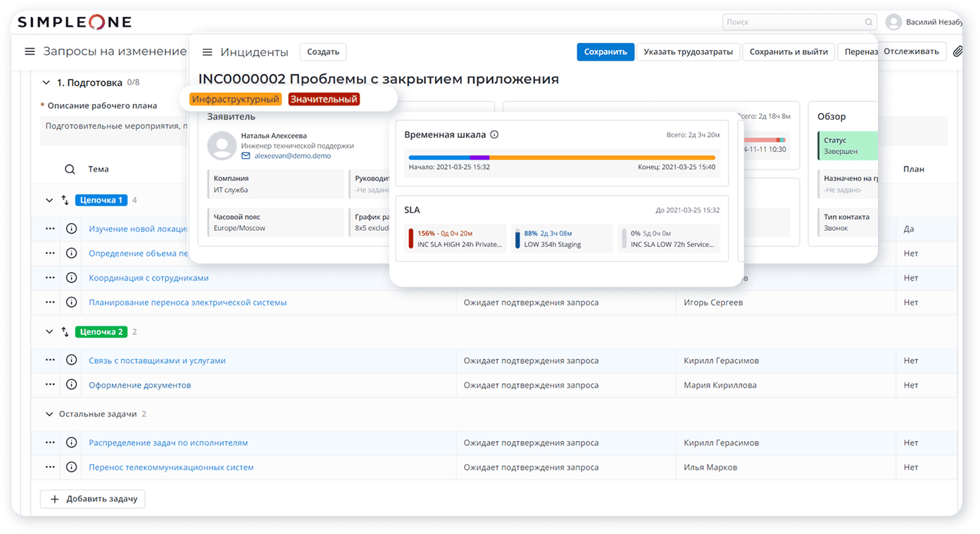Open hamburger menu beside Инциденты title
Screen dimensions: 980x534
click(207, 52)
